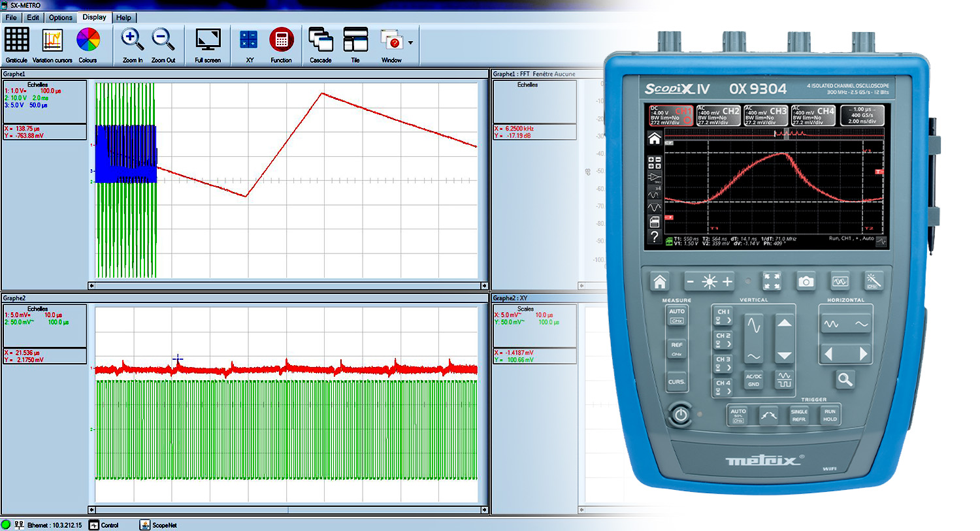The height and width of the screenshot is (531, 980).
Task: Click the green Ethernet connection indicator
Action: pyautogui.click(x=7, y=525)
